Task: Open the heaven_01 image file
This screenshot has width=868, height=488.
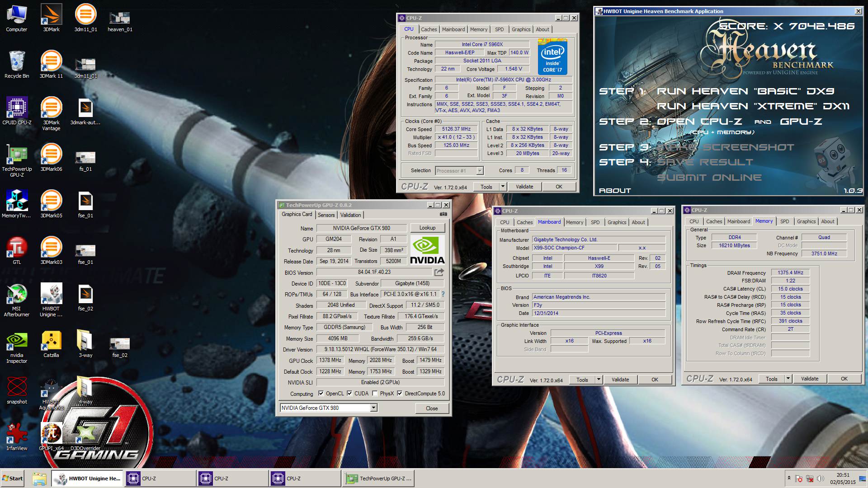Action: pos(120,22)
